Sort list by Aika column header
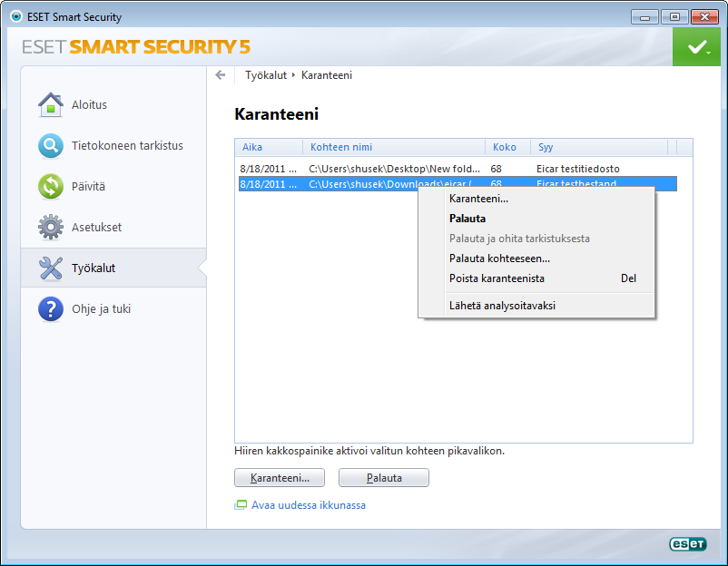 [x=269, y=147]
